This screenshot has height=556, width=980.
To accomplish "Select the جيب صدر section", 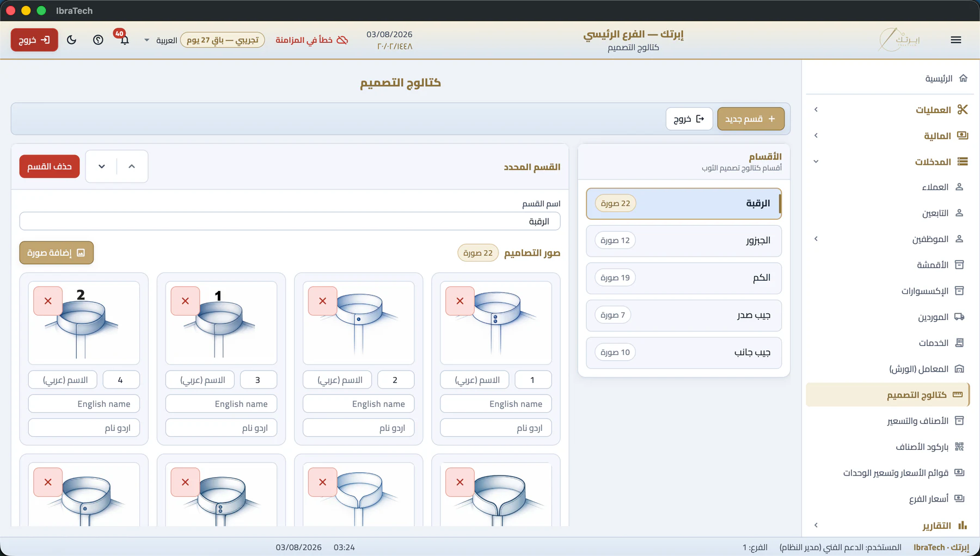I will (x=684, y=315).
